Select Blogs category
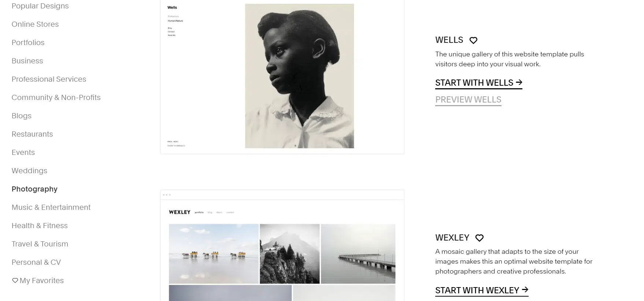The height and width of the screenshot is (301, 644). [x=21, y=116]
